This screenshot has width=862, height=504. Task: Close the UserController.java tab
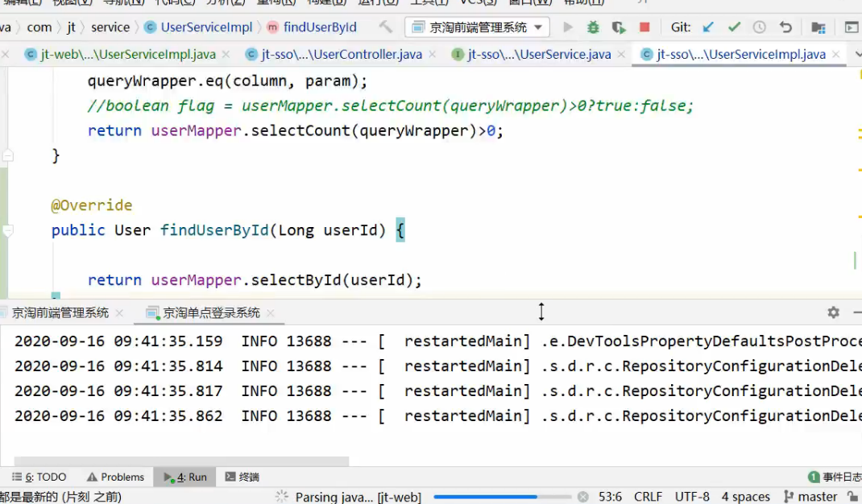coord(433,55)
